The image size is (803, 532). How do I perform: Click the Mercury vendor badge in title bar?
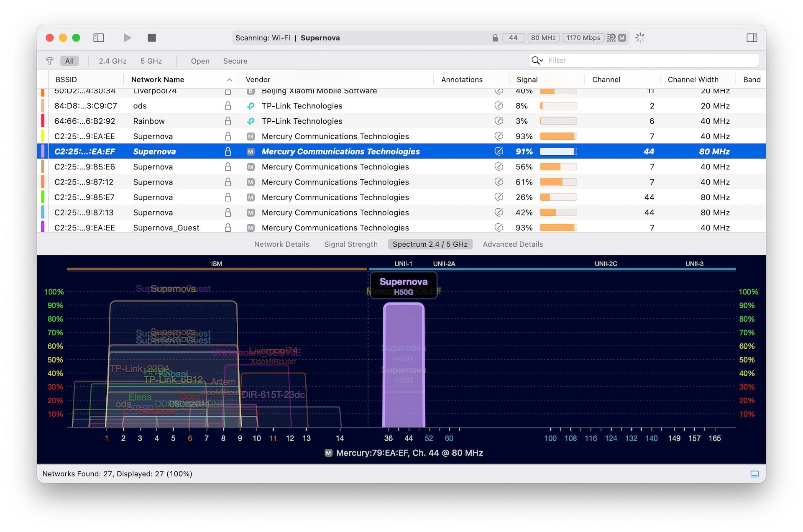pyautogui.click(x=622, y=38)
